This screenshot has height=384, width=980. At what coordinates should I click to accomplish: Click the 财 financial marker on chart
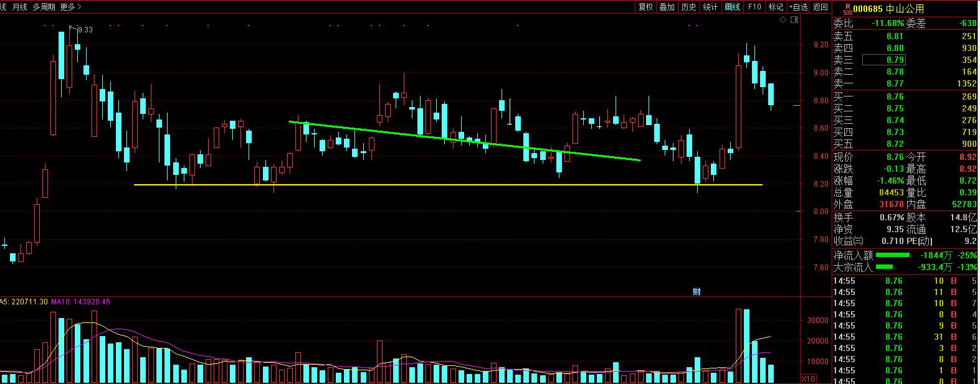pyautogui.click(x=697, y=291)
